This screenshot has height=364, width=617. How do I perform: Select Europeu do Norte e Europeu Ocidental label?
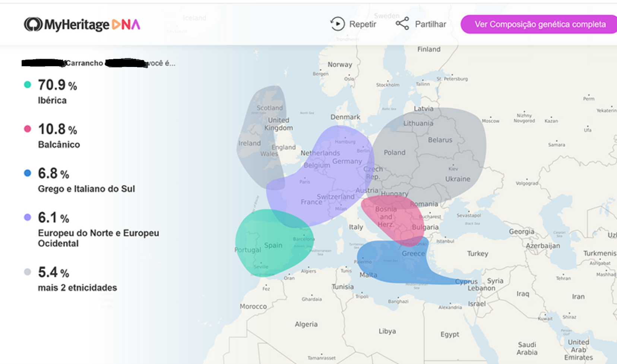coord(98,238)
